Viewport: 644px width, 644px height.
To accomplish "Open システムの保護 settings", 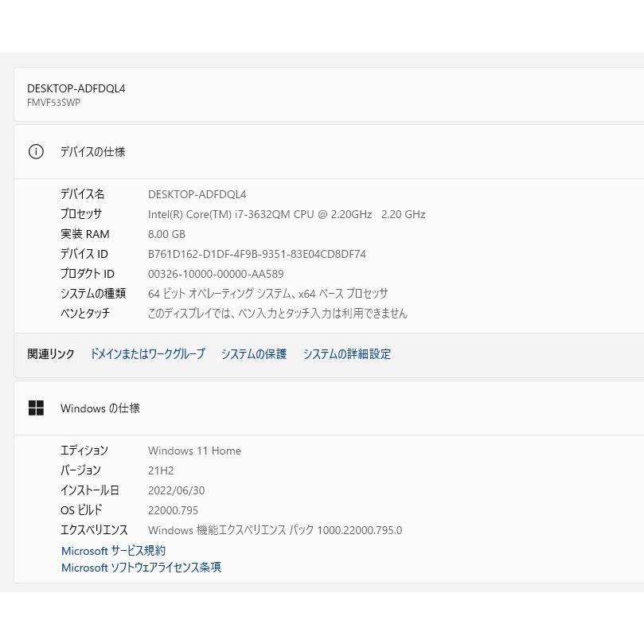I will point(253,354).
